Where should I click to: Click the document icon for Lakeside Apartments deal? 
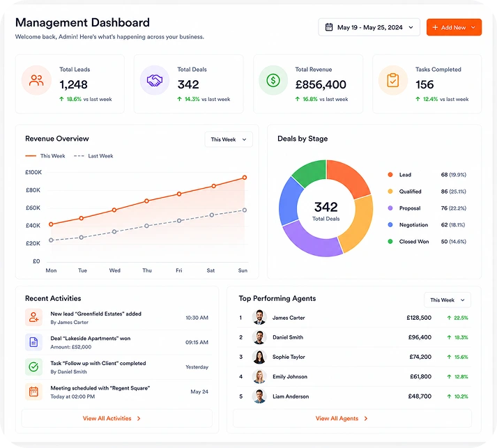pyautogui.click(x=33, y=342)
